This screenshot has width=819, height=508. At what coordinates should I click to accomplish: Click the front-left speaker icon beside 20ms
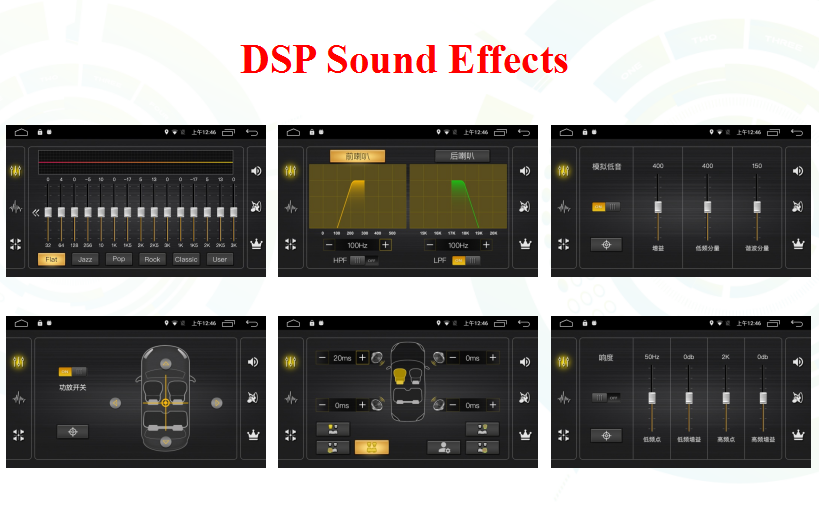coord(377,358)
